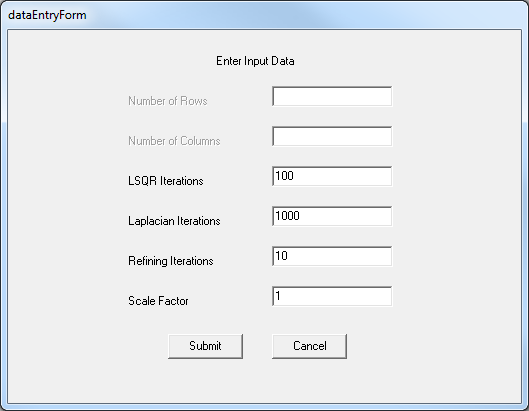Place the cursor on the 1000 value
529x411 pixels.
(287, 216)
